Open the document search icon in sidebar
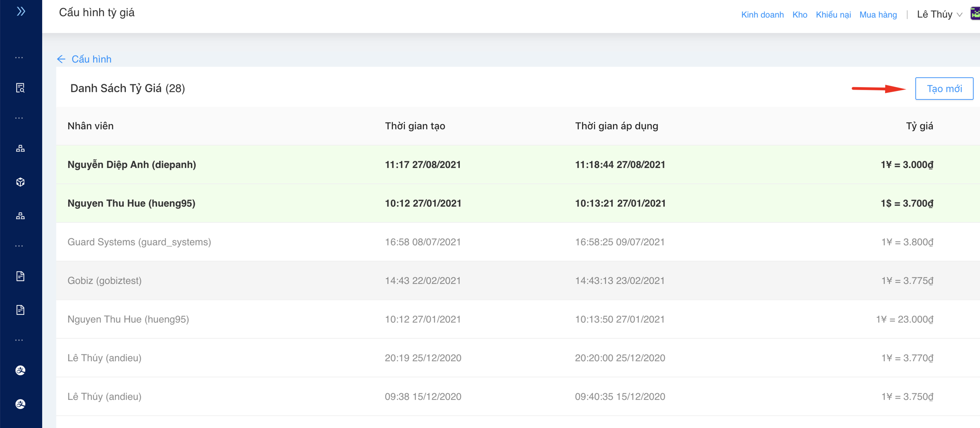Viewport: 980px width, 428px height. (20, 88)
